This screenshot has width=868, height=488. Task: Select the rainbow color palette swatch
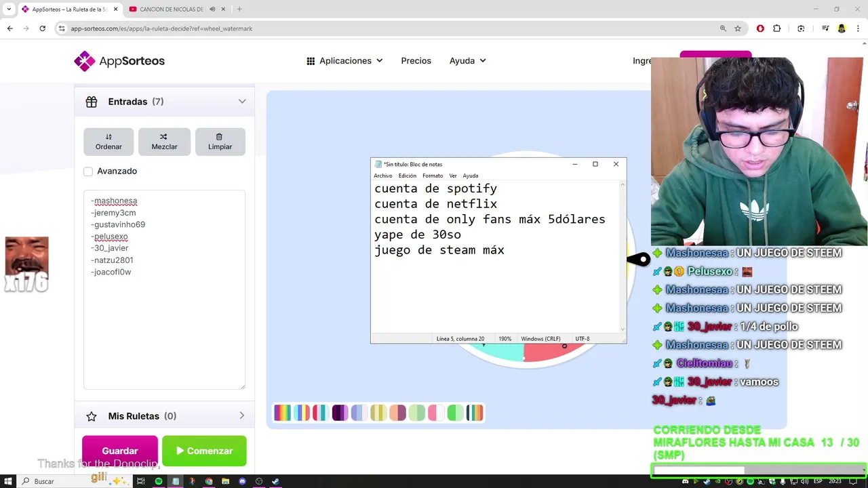(x=282, y=412)
